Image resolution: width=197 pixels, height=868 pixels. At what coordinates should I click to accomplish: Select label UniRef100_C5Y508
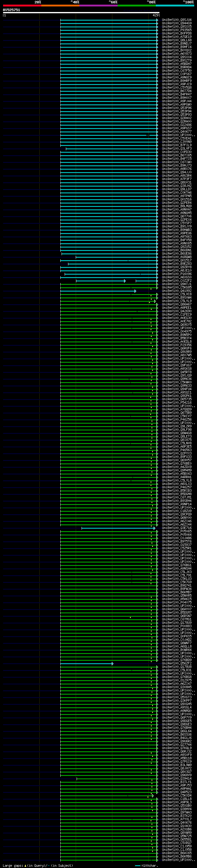pos(176,88)
